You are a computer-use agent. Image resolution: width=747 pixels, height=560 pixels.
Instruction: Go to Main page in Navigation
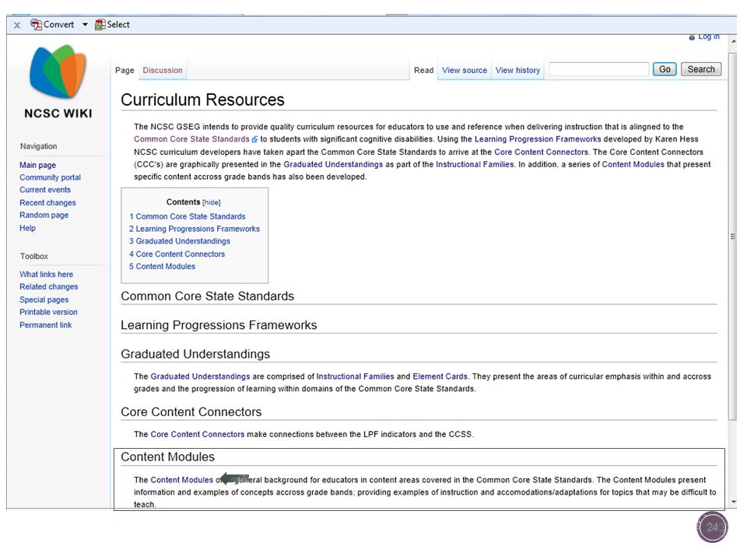(37, 165)
